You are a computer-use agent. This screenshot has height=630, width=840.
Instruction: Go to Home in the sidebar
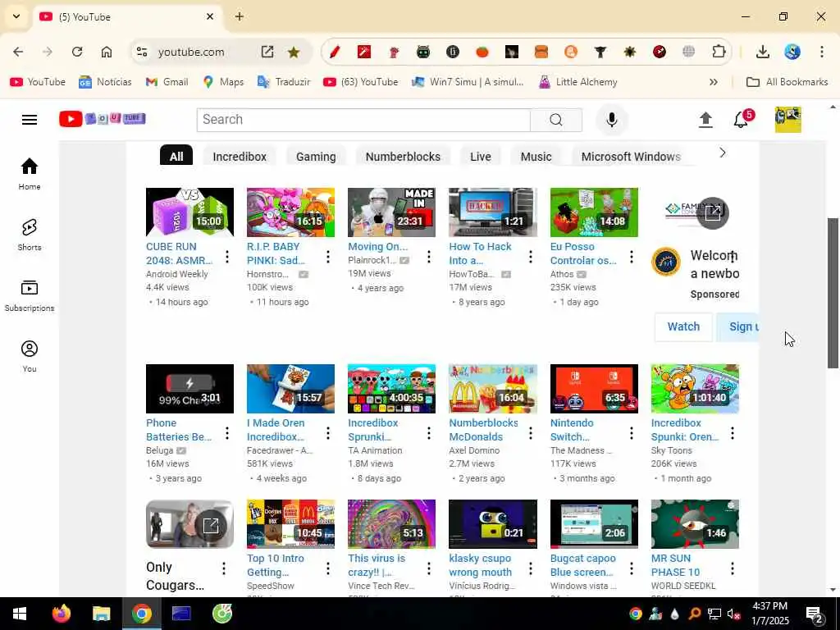point(30,174)
